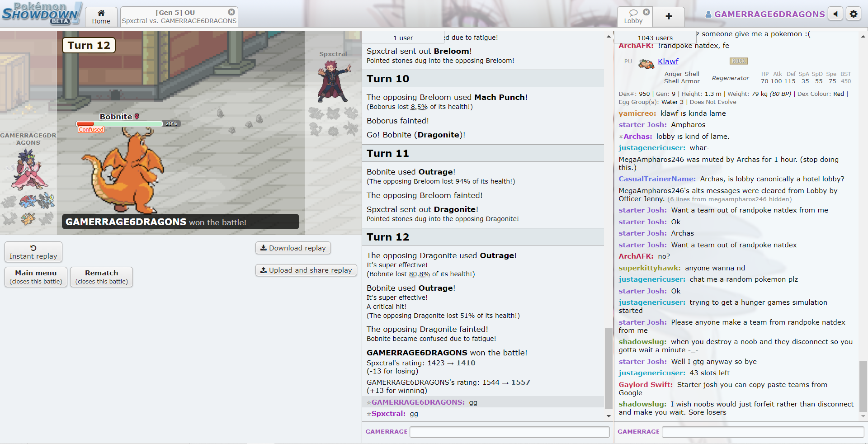Open the Lobby 1043 users list
The width and height of the screenshot is (868, 444).
(655, 38)
